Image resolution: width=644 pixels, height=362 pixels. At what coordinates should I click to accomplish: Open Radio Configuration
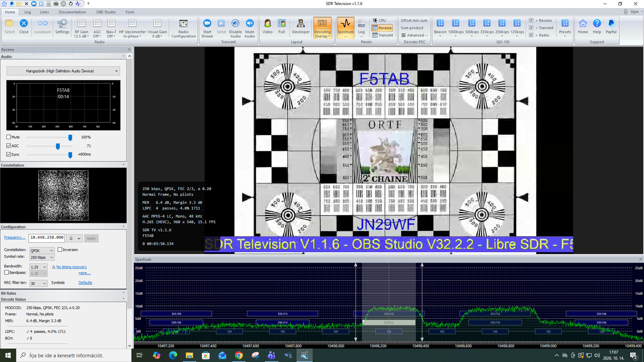click(x=184, y=28)
